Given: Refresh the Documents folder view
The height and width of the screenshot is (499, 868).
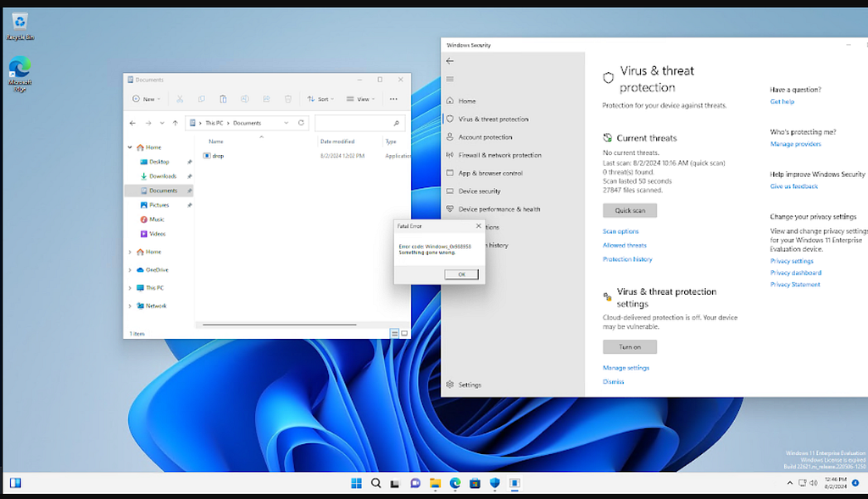Looking at the screenshot, I should tap(301, 123).
